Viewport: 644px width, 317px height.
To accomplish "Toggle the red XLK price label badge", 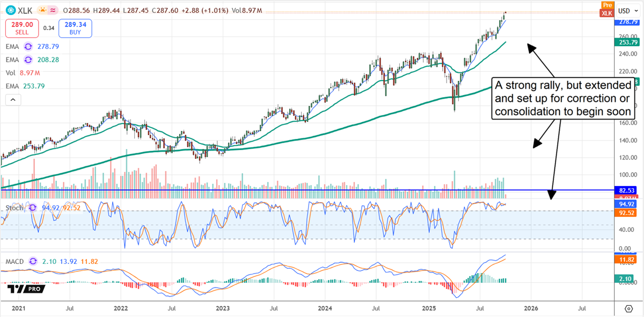I will (606, 12).
